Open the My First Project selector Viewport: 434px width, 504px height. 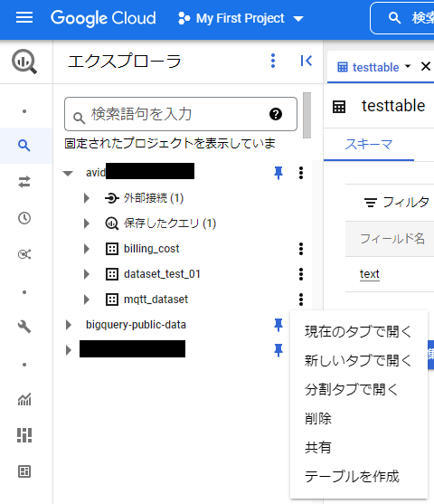tap(241, 18)
